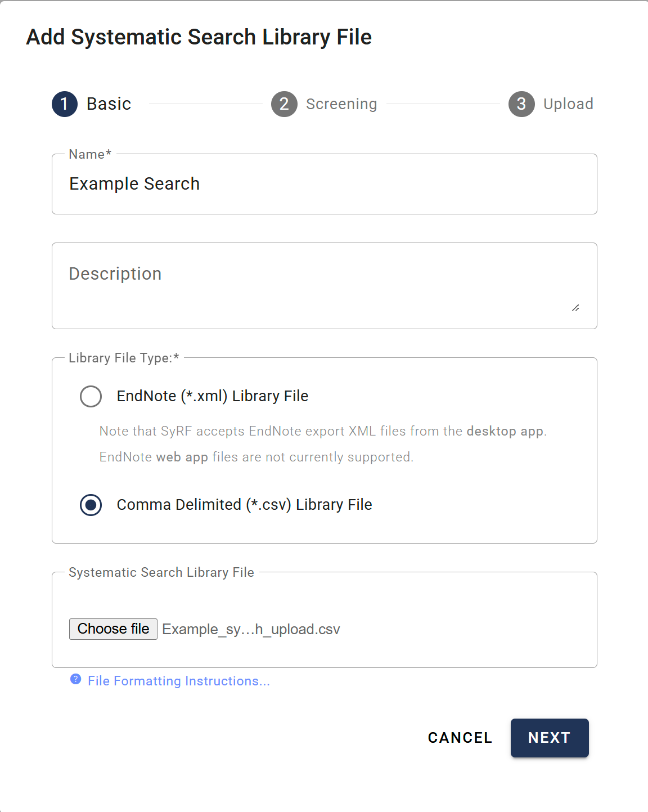
Task: Click the blue question mark help icon
Action: (75, 681)
